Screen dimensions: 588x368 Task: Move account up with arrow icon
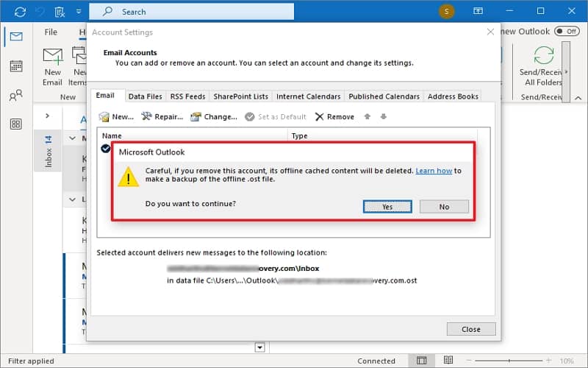pos(367,117)
